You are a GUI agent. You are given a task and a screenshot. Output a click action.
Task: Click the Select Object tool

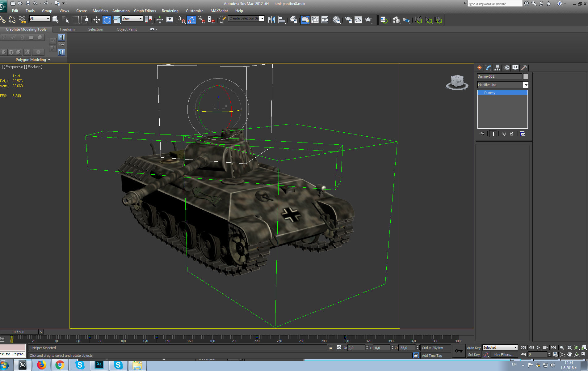55,20
